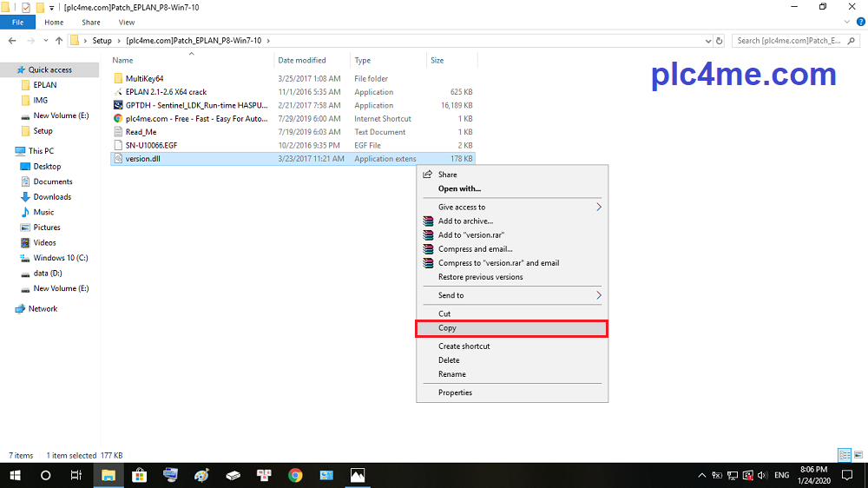Open the recent locations dropdown arrow
This screenshot has height=488, width=868.
pyautogui.click(x=46, y=41)
